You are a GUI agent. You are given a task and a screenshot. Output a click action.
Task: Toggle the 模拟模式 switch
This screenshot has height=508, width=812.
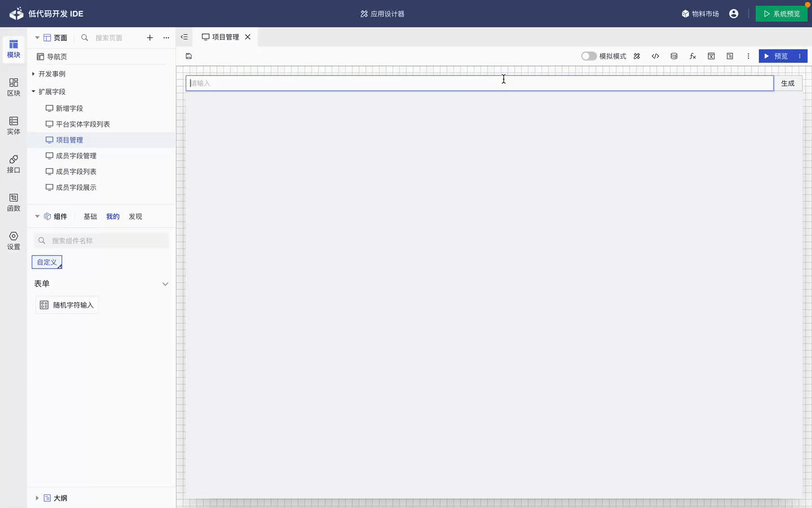click(589, 56)
